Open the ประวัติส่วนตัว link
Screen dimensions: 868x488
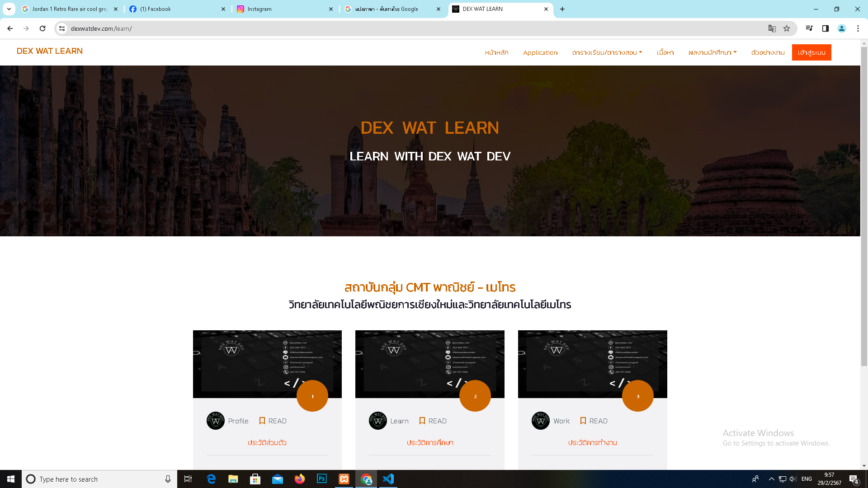tap(267, 443)
